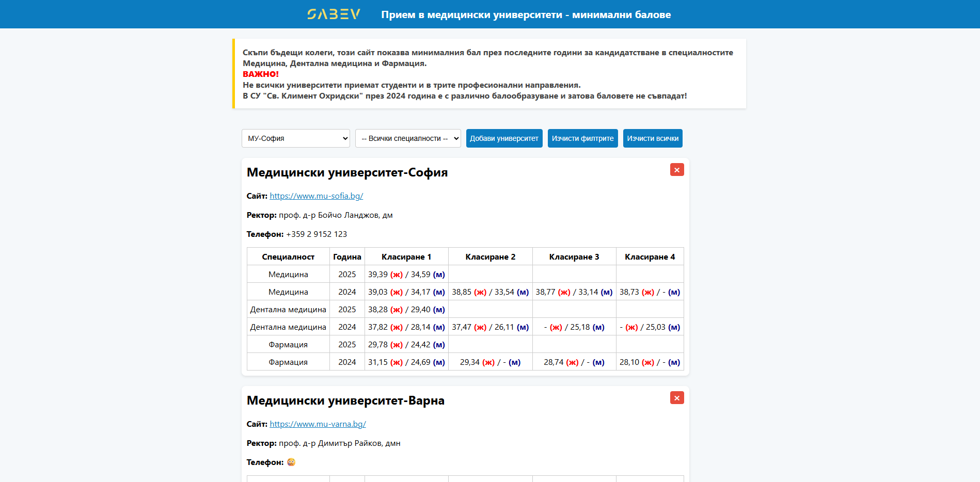This screenshot has height=482, width=980.
Task: Click the page title about минимални балове
Action: [526, 15]
